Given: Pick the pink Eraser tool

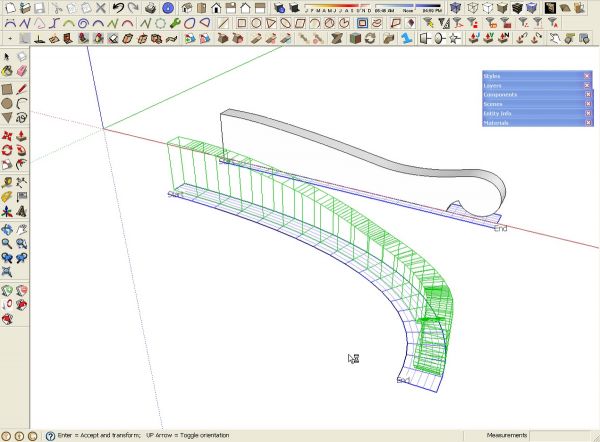Looking at the screenshot, I should [21, 71].
